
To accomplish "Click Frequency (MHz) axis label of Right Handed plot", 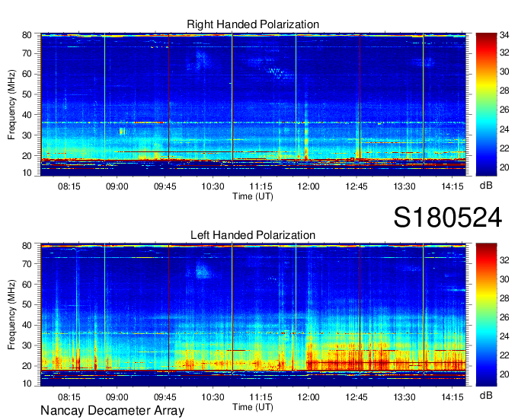I will click(11, 104).
